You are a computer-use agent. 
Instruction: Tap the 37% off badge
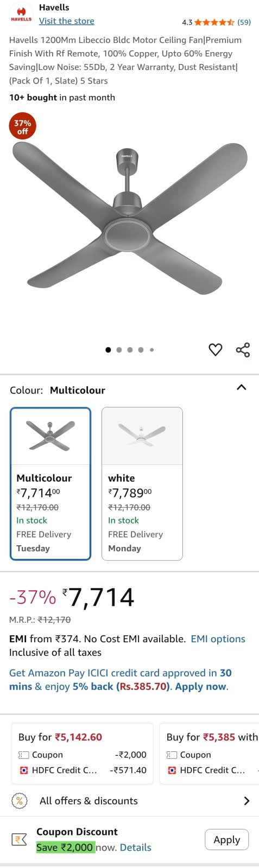(x=22, y=127)
